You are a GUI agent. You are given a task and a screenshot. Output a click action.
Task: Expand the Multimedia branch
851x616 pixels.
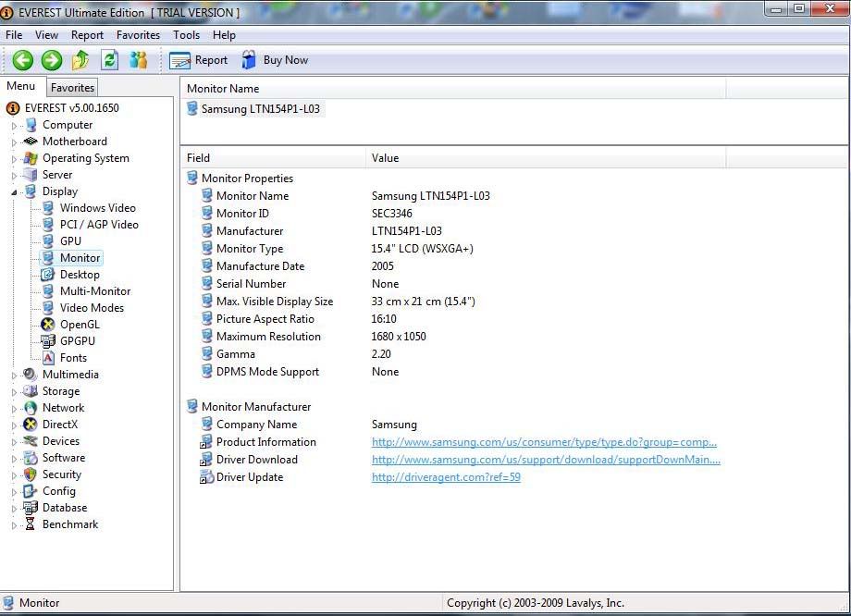[x=14, y=376]
